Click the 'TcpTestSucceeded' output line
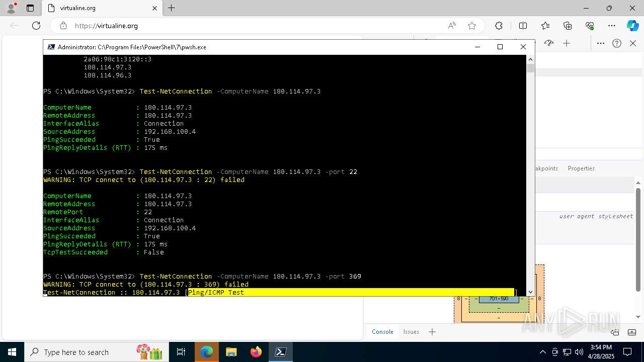The height and width of the screenshot is (362, 644). (104, 252)
